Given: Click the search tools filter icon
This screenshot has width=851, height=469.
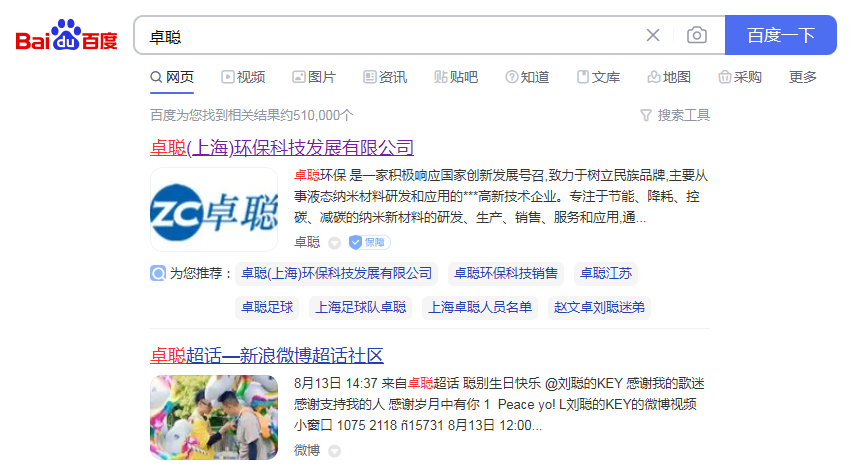Looking at the screenshot, I should (x=646, y=115).
